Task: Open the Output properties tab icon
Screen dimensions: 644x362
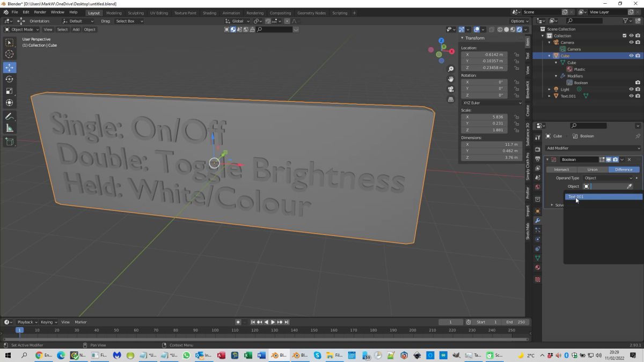Action: [537, 159]
